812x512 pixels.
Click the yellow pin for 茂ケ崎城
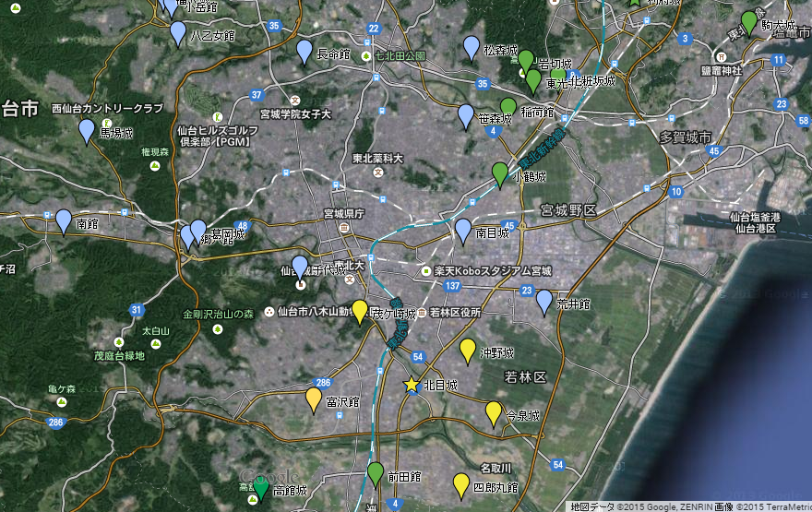point(360,312)
